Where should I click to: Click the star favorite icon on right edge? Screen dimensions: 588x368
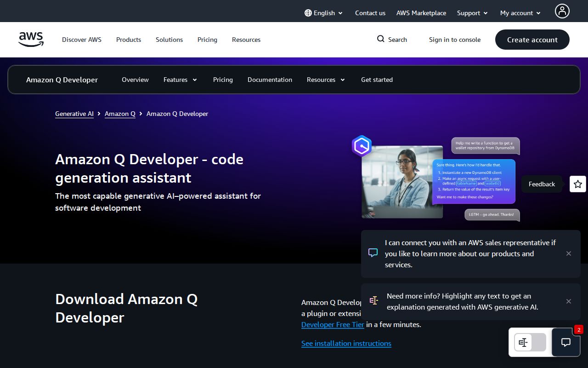click(577, 184)
